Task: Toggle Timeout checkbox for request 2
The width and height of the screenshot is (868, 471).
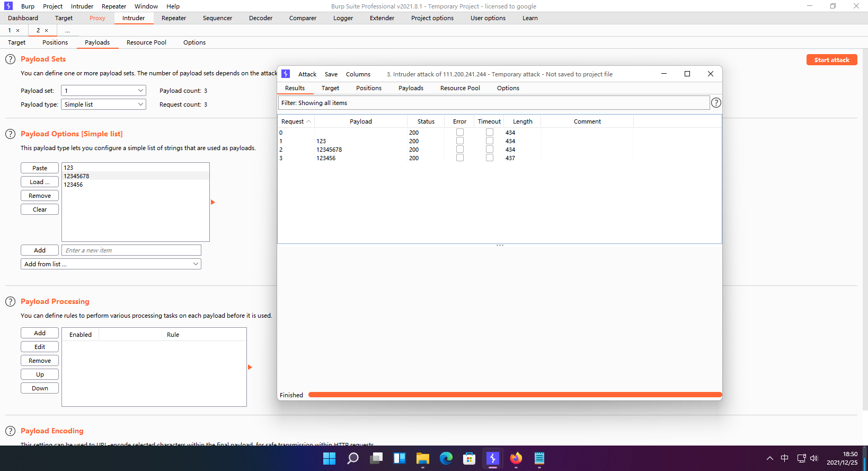Action: [x=490, y=150]
